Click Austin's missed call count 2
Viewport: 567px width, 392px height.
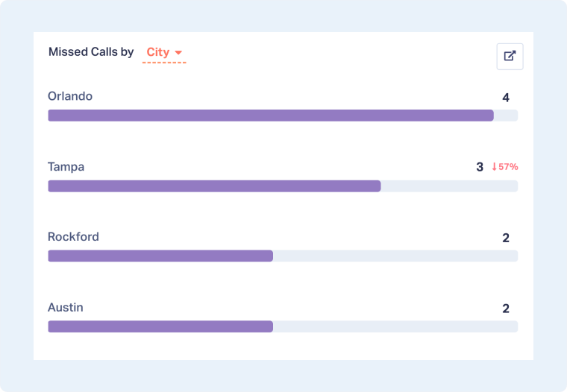(x=506, y=309)
